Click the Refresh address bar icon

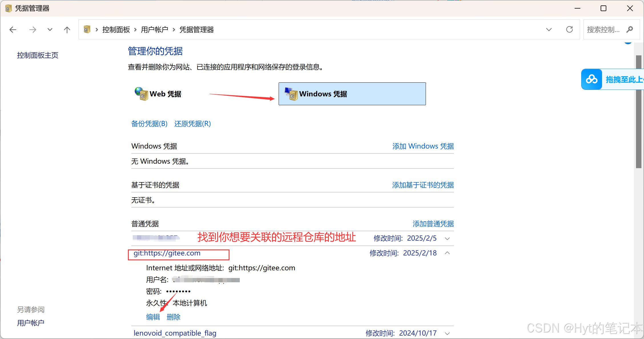pyautogui.click(x=569, y=29)
